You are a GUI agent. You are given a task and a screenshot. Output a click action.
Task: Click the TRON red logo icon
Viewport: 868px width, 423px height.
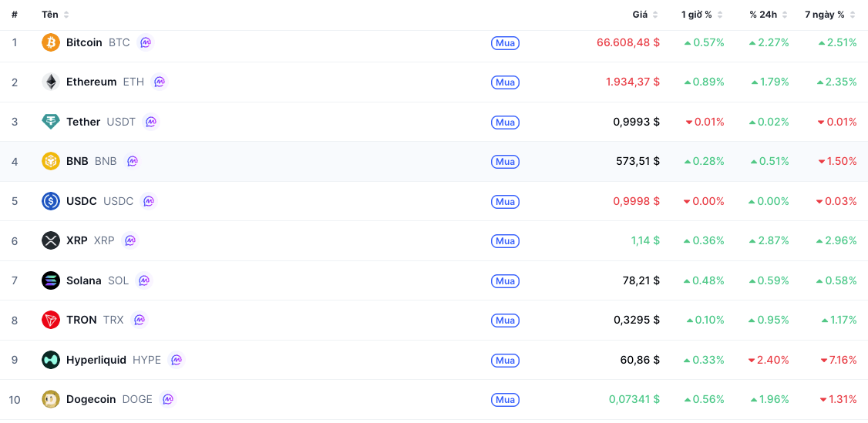point(51,320)
